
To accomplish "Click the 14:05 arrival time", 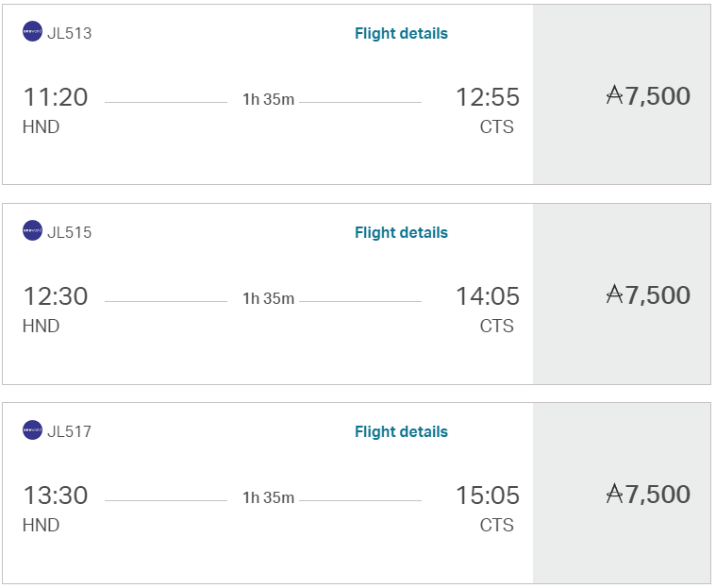I will click(x=488, y=296).
